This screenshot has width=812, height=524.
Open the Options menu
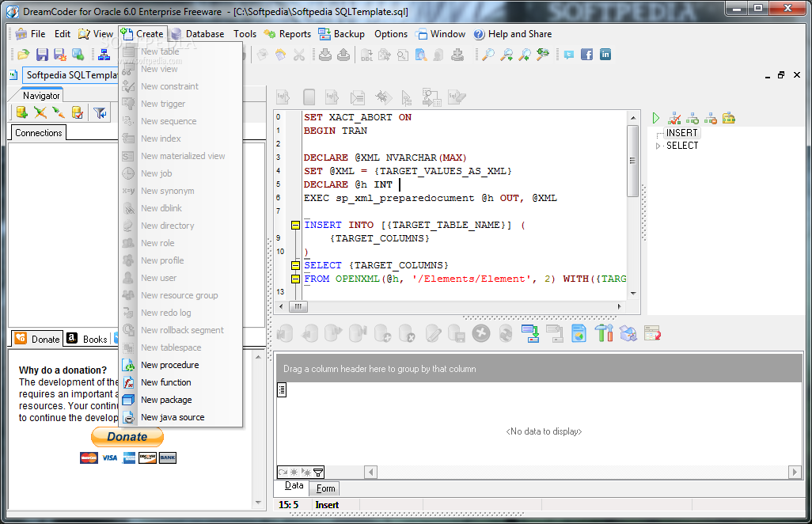pos(391,34)
